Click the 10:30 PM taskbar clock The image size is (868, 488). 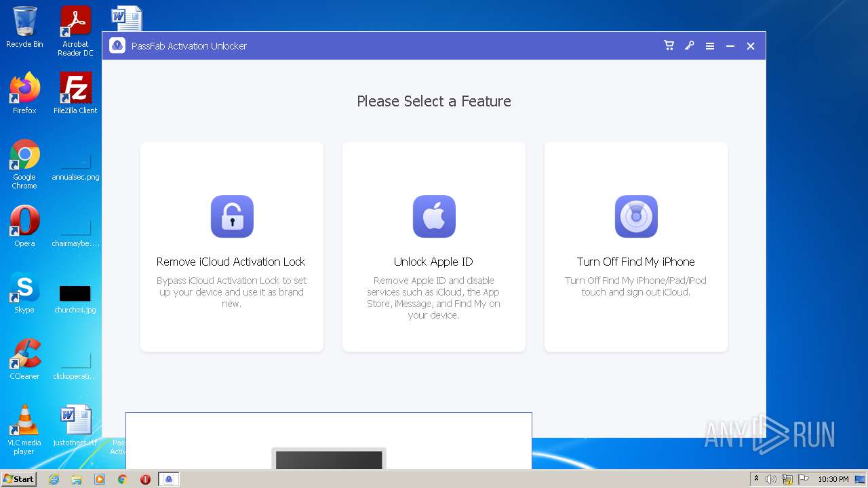point(833,479)
